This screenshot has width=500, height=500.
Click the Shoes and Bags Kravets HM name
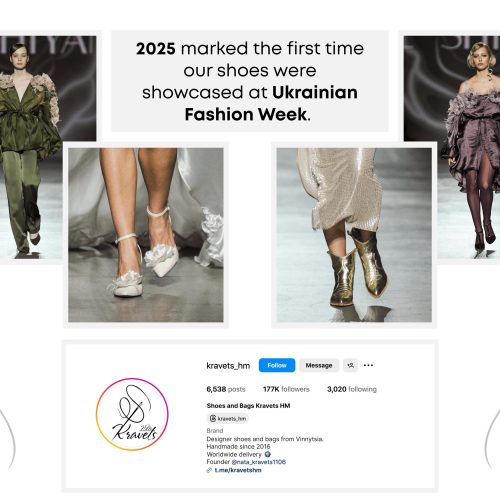coord(248,406)
